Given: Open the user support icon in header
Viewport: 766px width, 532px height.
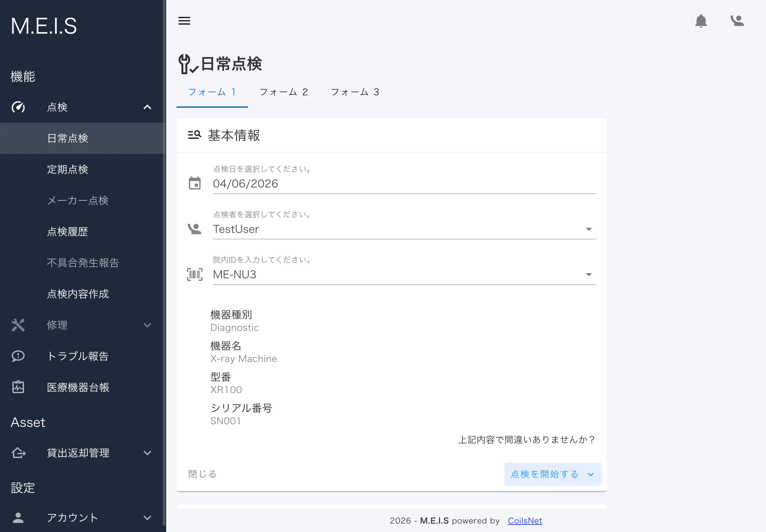Looking at the screenshot, I should 737,21.
